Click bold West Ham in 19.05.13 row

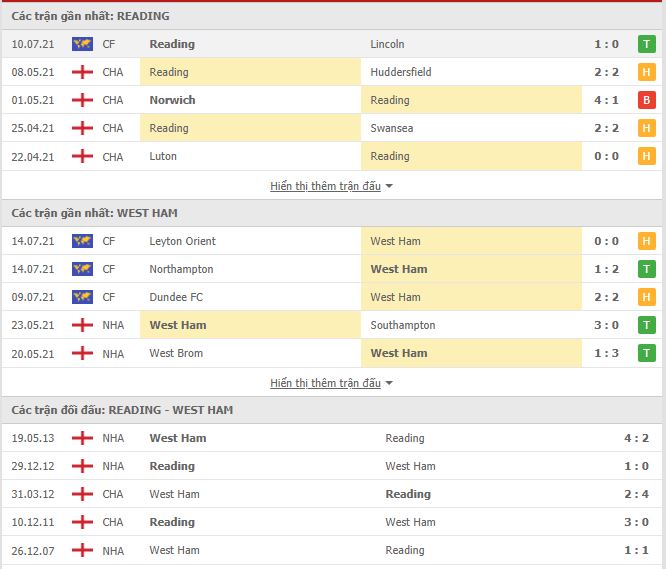[x=178, y=438]
